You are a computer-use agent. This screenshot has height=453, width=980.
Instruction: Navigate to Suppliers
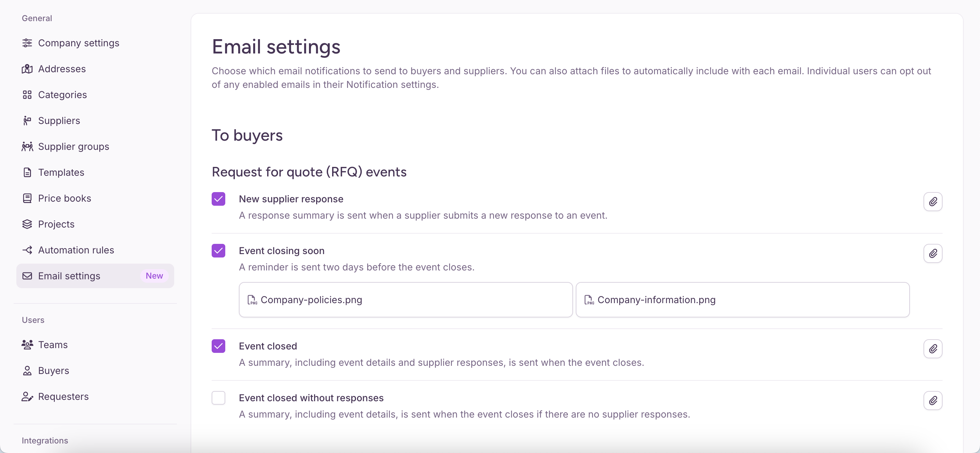[95, 121]
